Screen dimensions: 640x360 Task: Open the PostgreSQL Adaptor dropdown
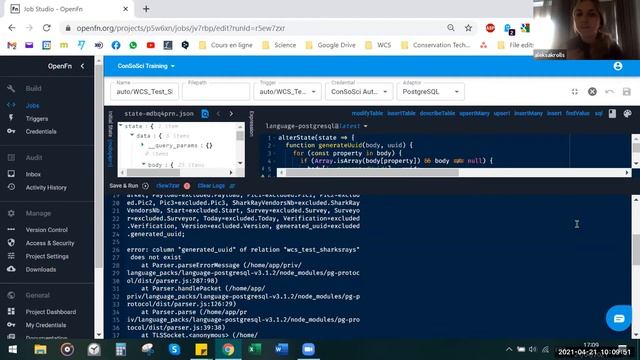[430, 92]
